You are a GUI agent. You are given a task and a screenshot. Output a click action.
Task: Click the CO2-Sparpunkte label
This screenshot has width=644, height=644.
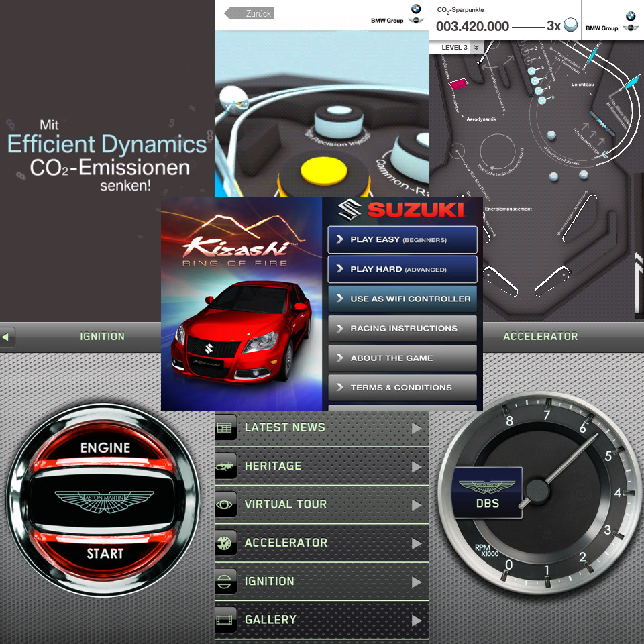click(x=460, y=10)
